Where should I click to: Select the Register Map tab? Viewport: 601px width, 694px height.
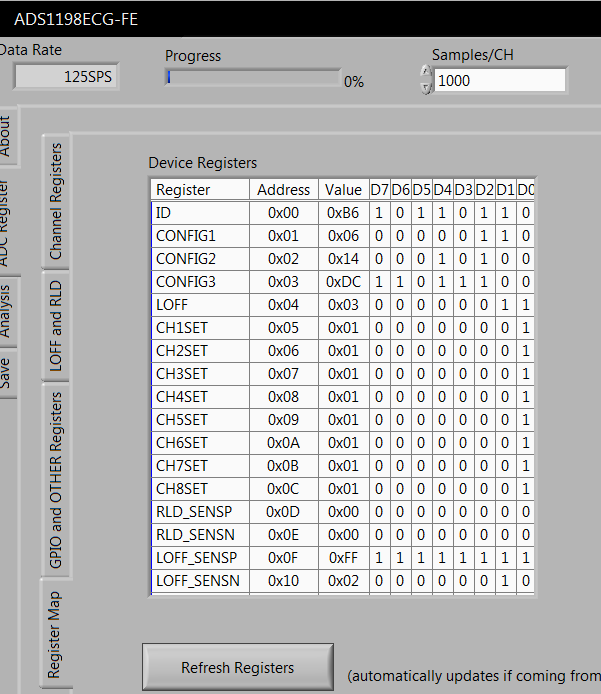[x=55, y=635]
